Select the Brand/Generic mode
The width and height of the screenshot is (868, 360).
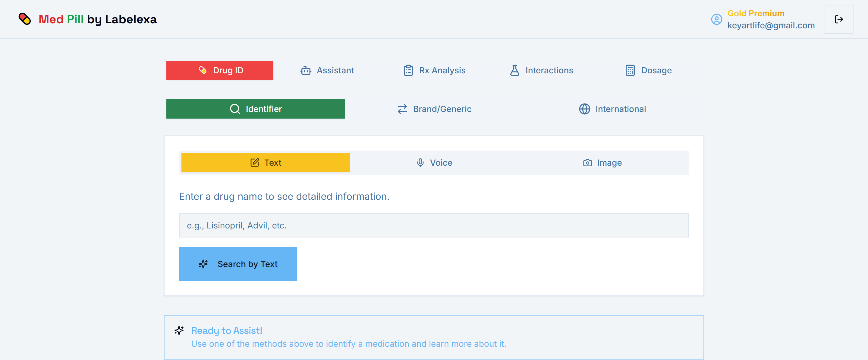point(434,109)
